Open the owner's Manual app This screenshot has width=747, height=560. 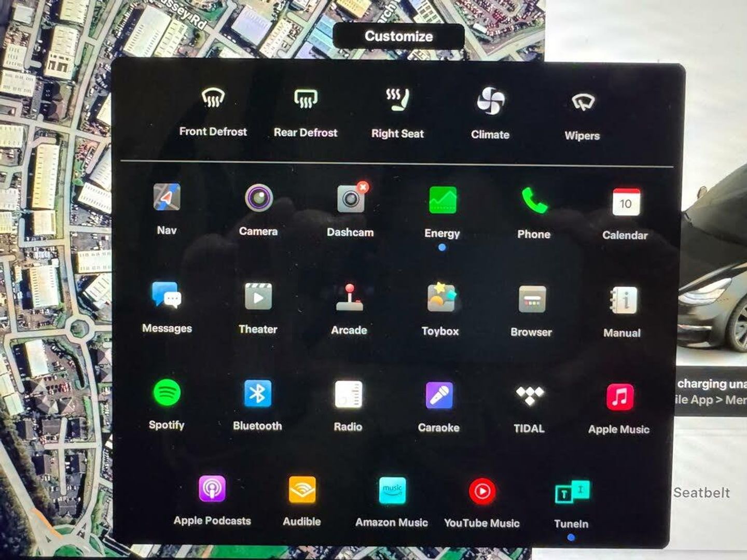click(622, 312)
